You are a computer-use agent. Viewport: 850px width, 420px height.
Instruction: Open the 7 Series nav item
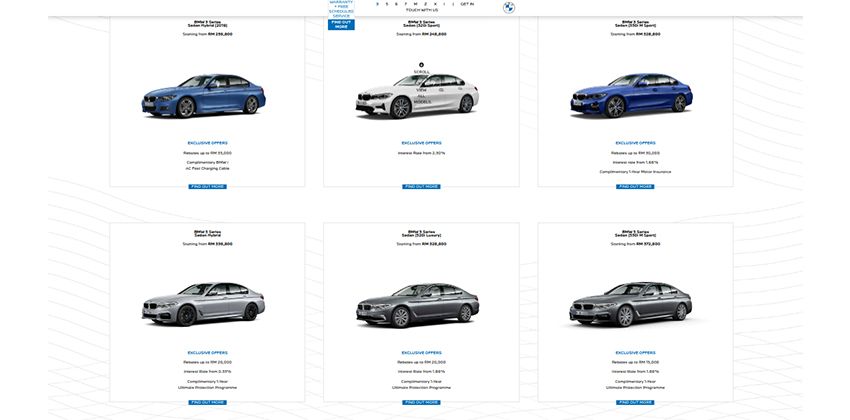click(405, 4)
